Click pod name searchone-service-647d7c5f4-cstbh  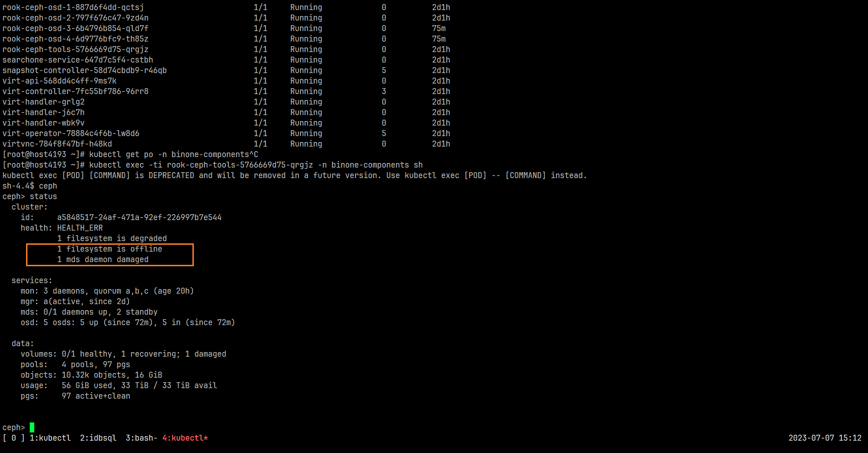click(78, 60)
